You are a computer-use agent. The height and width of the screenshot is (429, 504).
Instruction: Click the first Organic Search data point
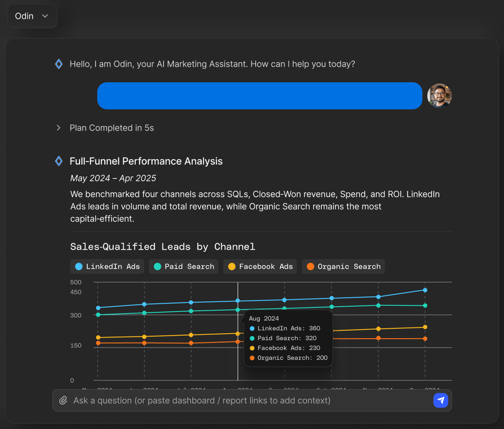(x=98, y=343)
